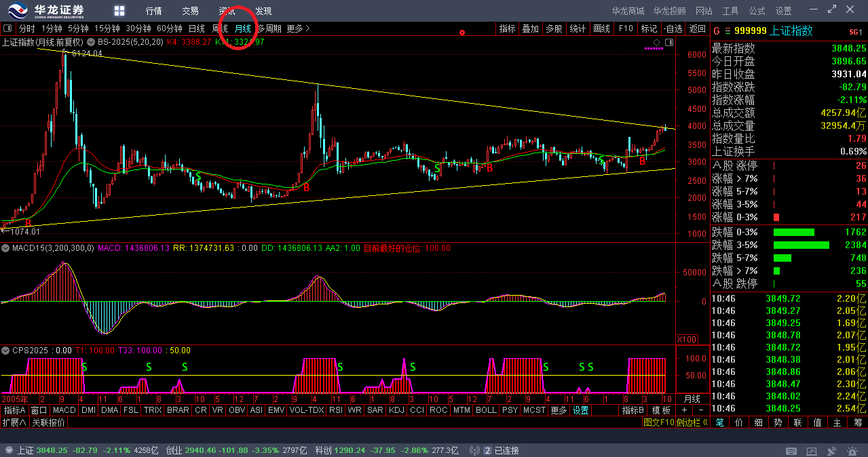Select the 笔 tick view tab

pos(720,422)
